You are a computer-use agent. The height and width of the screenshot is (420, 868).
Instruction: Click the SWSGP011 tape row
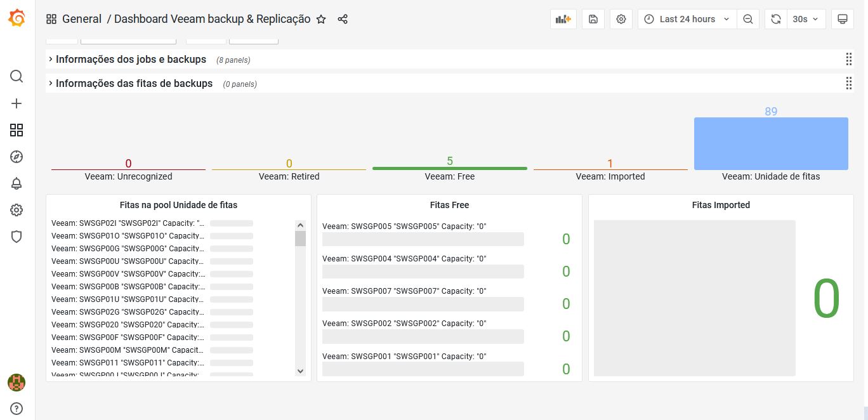[152, 363]
